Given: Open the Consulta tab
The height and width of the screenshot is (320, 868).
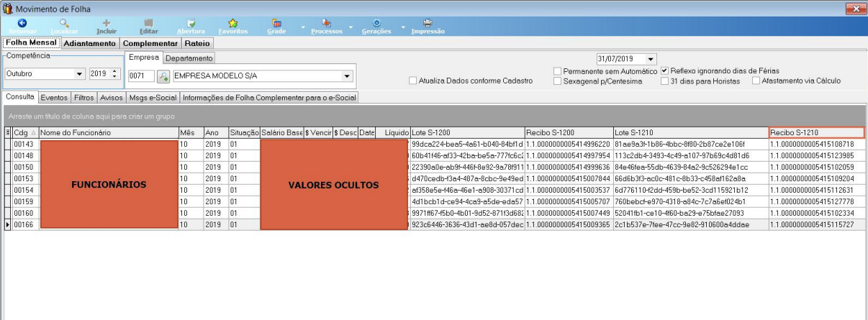Looking at the screenshot, I should pos(20,97).
